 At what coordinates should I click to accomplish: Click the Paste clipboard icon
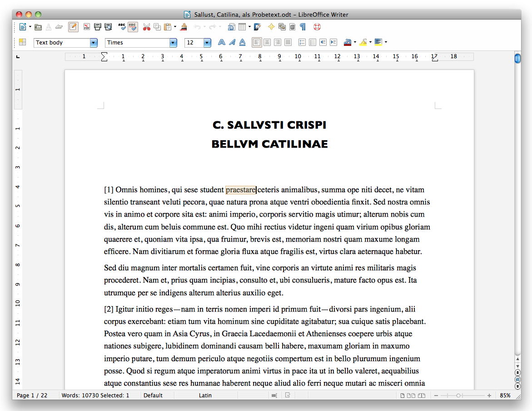pos(168,27)
